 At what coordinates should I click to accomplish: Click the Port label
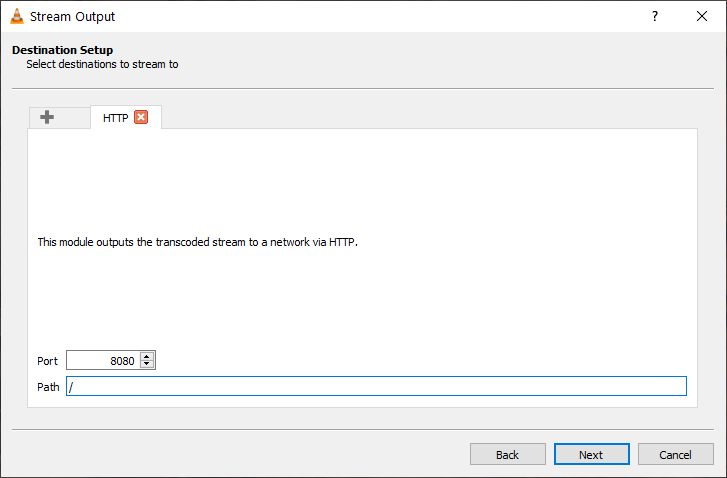click(x=47, y=361)
